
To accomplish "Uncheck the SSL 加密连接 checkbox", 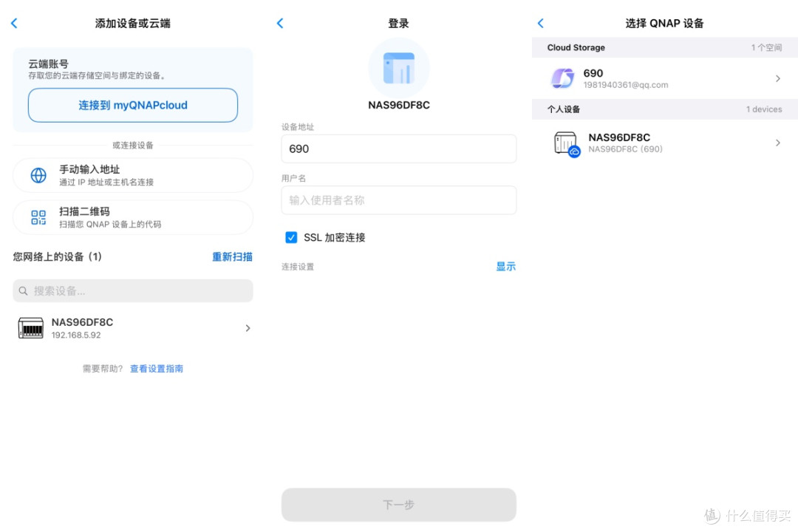I will (291, 237).
